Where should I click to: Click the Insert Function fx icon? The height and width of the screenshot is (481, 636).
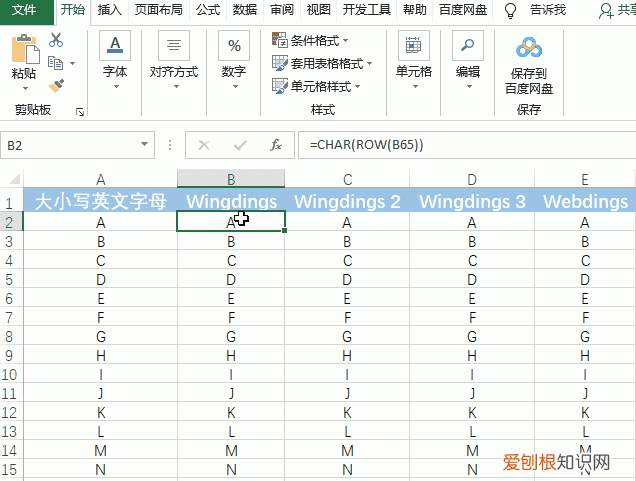(276, 145)
